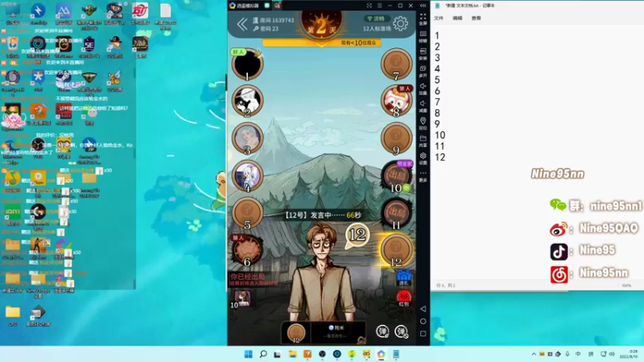
Task: Open emulator location sidebar icon
Action: coord(423,123)
